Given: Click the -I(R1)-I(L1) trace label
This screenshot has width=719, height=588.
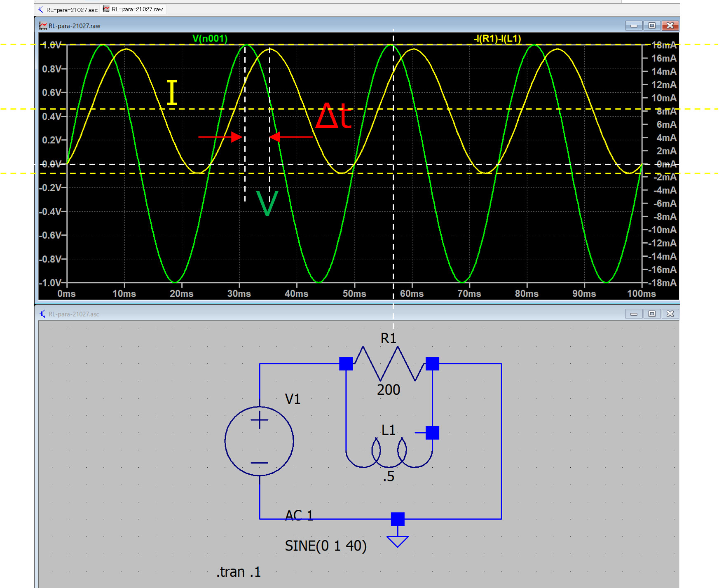Looking at the screenshot, I should tap(497, 39).
